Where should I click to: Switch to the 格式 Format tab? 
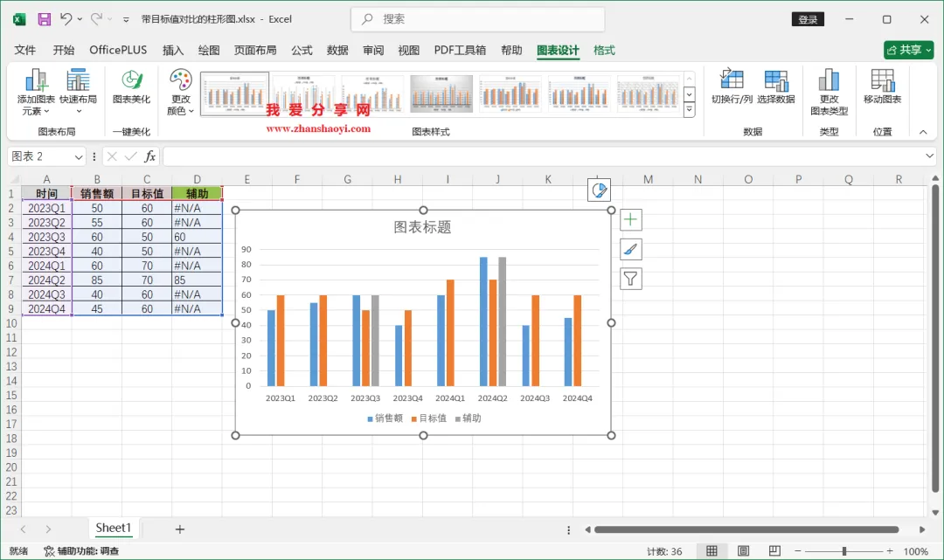tap(604, 50)
